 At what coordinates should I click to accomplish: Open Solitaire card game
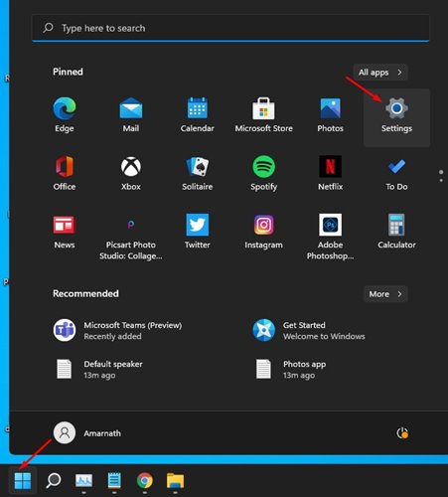click(197, 173)
